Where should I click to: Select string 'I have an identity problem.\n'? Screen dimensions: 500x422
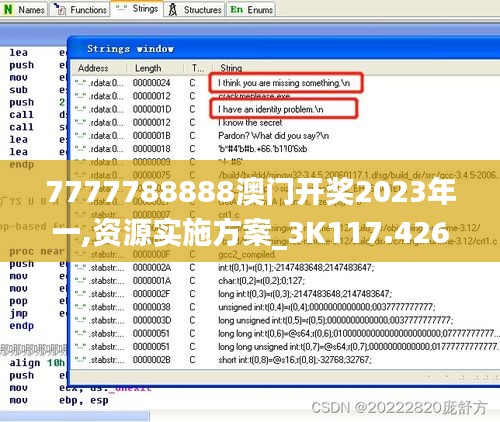pos(271,109)
